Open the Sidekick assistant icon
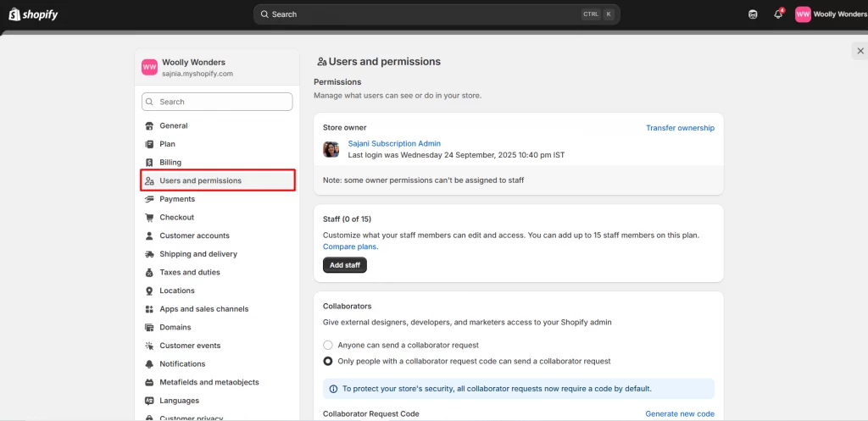The width and height of the screenshot is (868, 421). [753, 14]
